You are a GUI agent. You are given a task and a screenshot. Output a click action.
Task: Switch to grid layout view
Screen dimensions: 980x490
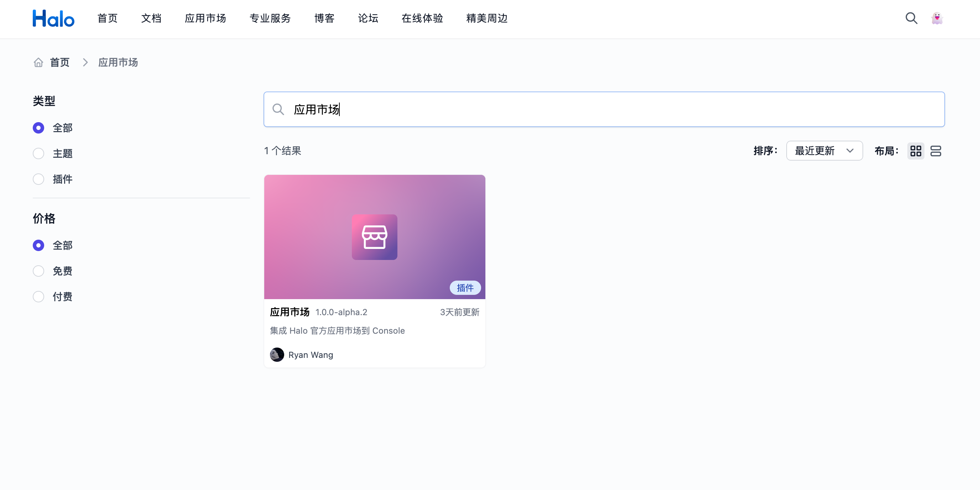point(915,151)
